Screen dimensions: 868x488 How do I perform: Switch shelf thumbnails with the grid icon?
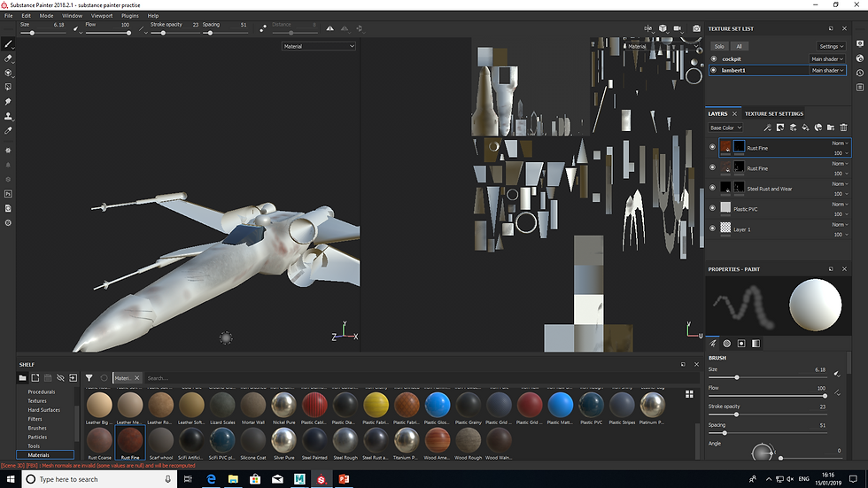689,394
